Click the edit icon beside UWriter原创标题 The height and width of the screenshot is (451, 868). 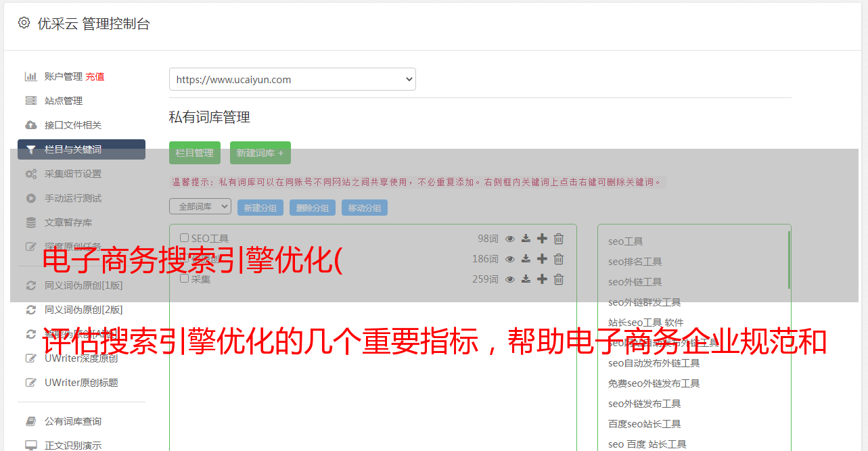[x=31, y=383]
